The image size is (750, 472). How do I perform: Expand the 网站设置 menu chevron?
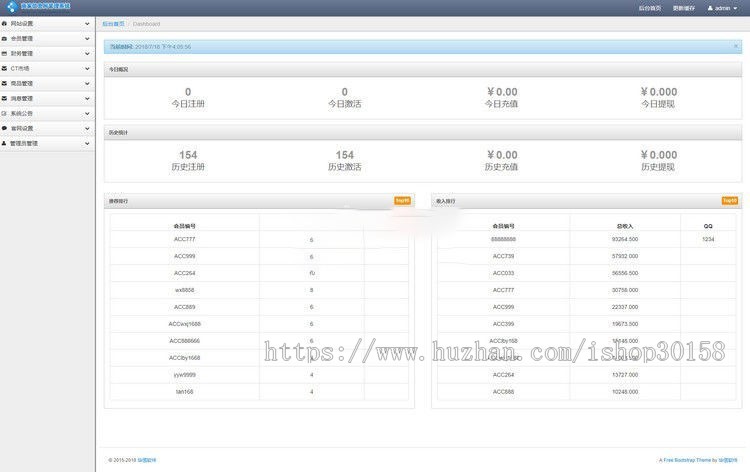(87, 23)
